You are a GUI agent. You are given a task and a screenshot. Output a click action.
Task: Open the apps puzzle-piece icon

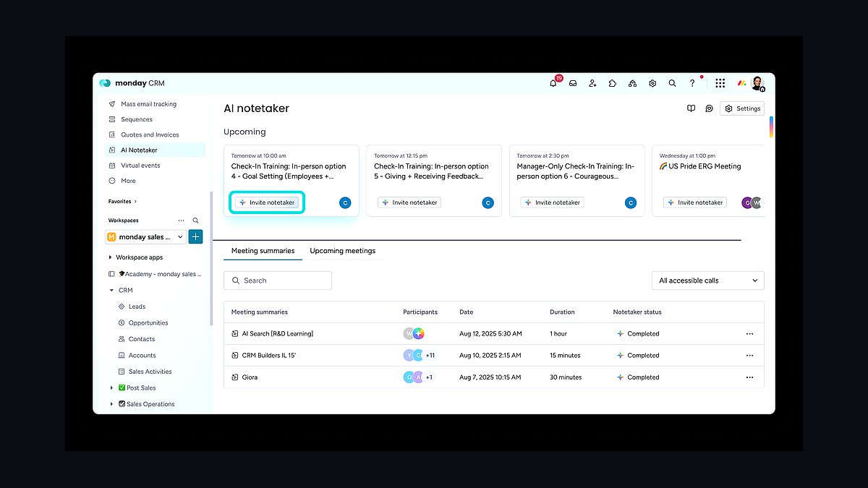[x=613, y=83]
